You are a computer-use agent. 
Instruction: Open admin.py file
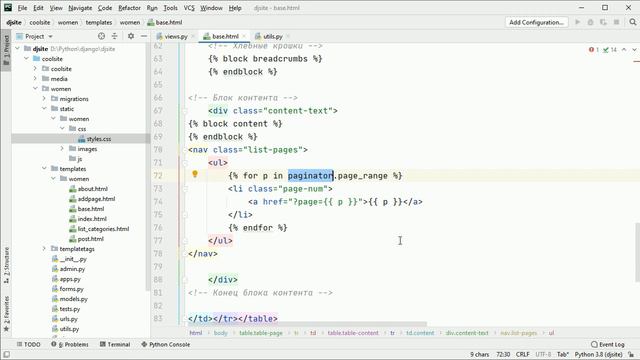[72, 269]
